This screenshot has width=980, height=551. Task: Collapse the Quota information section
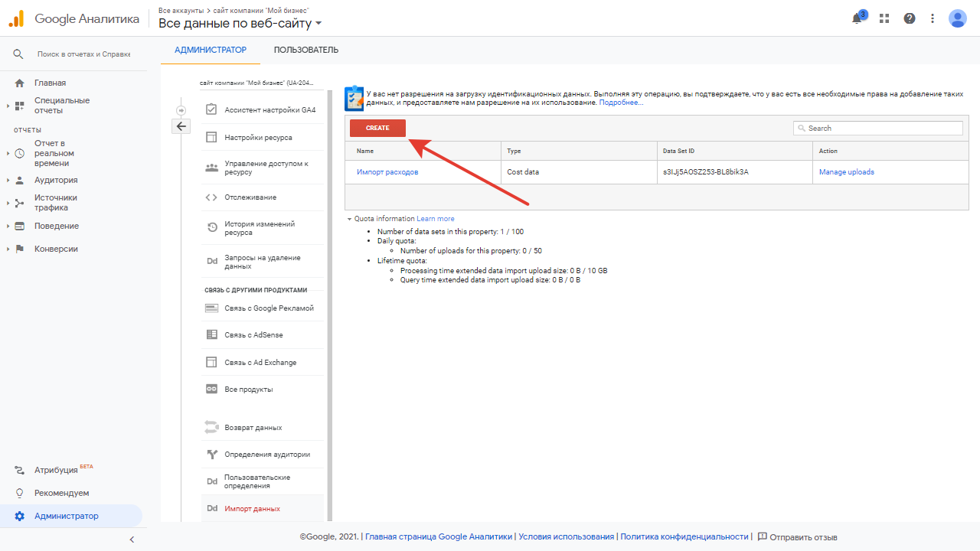(x=349, y=219)
